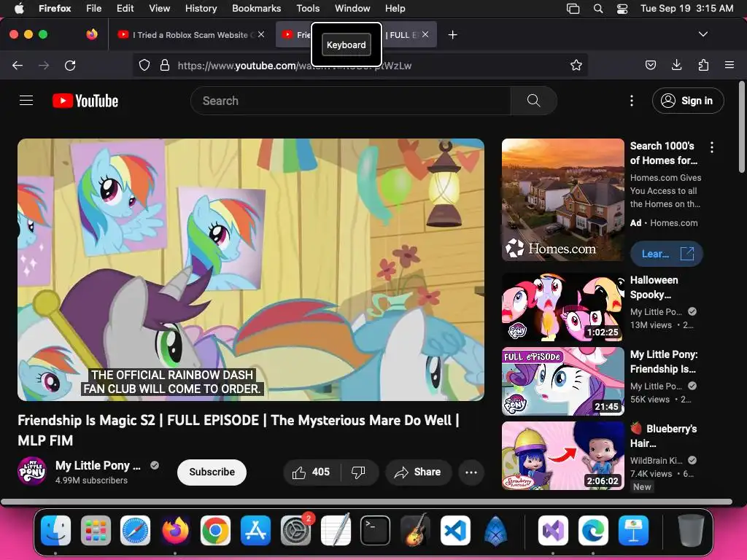Open My Little Pony channel avatar
Viewport: 747px width, 560px height.
click(32, 471)
